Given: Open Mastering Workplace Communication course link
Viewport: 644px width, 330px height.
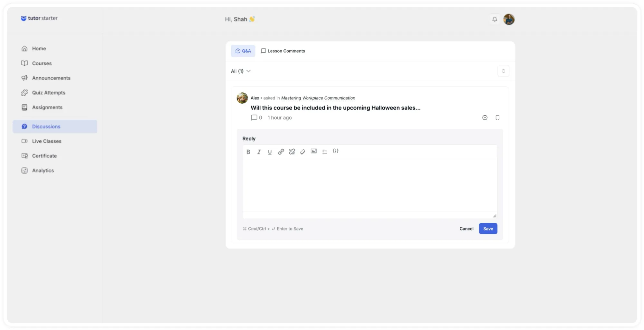Looking at the screenshot, I should [x=318, y=98].
